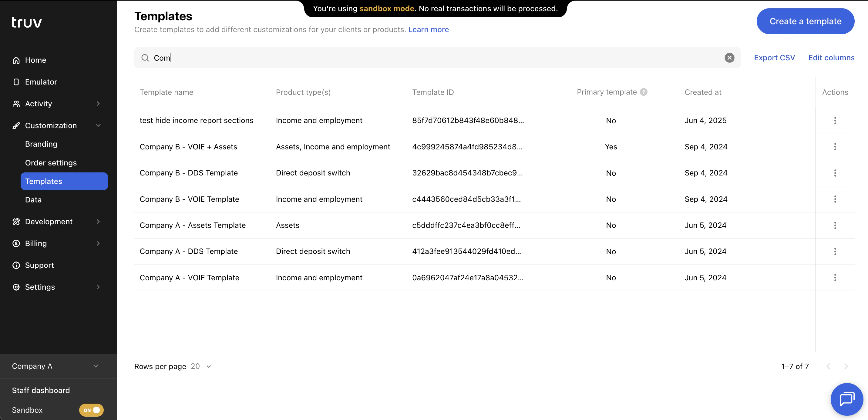Open Data in the sidebar
Viewport: 868px width, 420px height.
tap(33, 199)
